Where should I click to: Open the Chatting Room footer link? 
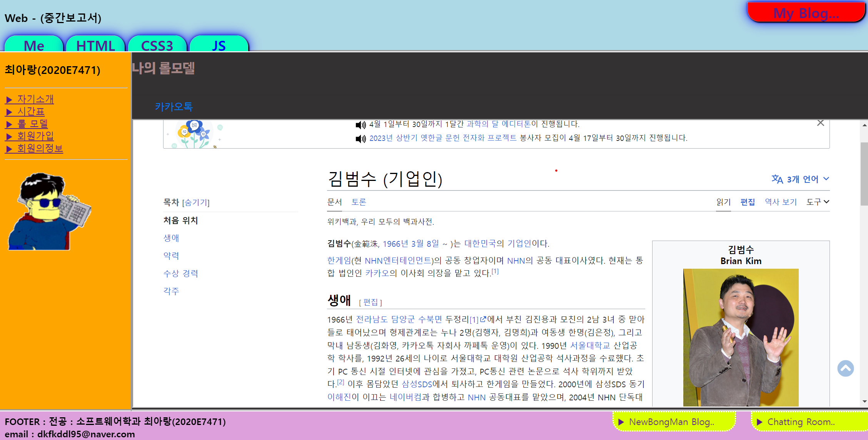tap(800, 422)
